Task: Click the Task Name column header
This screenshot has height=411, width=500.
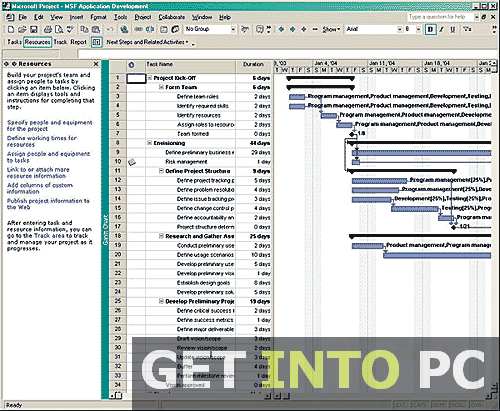Action: 191,67
